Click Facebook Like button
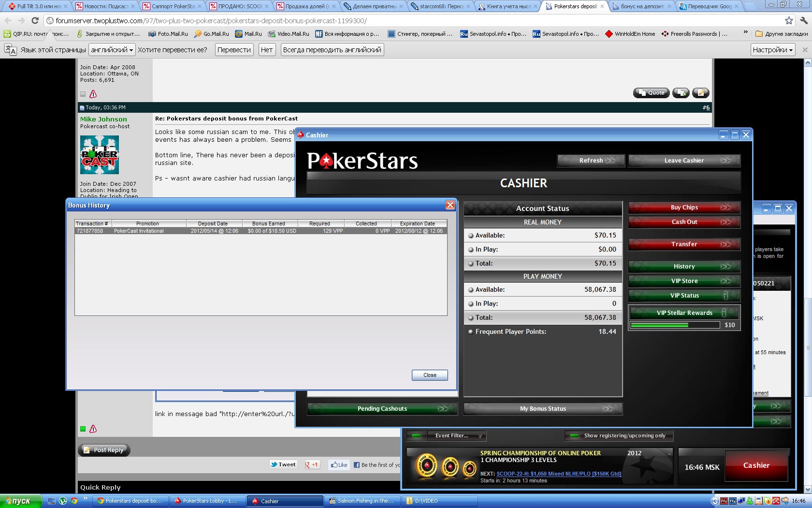Viewport: 812px width, 508px height. click(339, 465)
